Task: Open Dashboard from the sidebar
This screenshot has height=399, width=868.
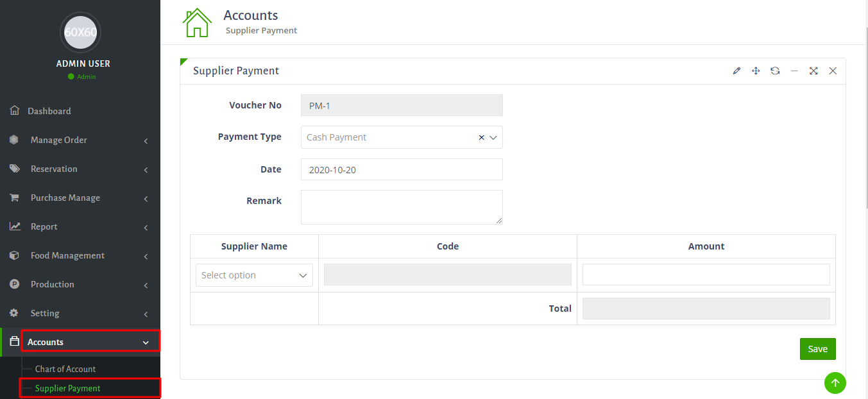Action: [49, 111]
